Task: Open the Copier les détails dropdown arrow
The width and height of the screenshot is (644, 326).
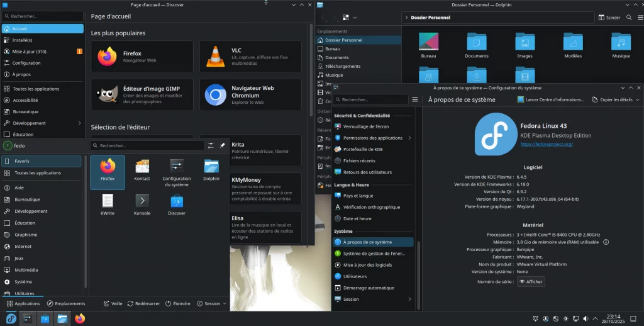Action: (637, 99)
